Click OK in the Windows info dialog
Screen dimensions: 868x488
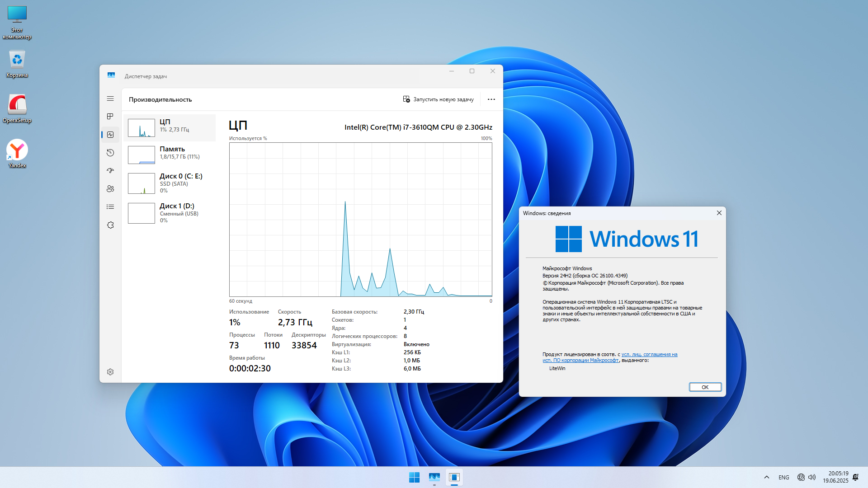(705, 387)
